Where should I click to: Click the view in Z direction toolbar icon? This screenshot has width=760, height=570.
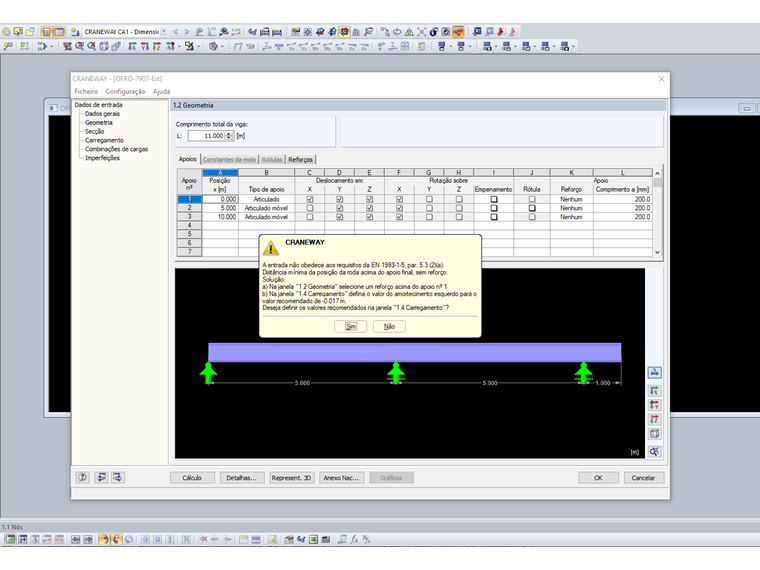tap(157, 46)
